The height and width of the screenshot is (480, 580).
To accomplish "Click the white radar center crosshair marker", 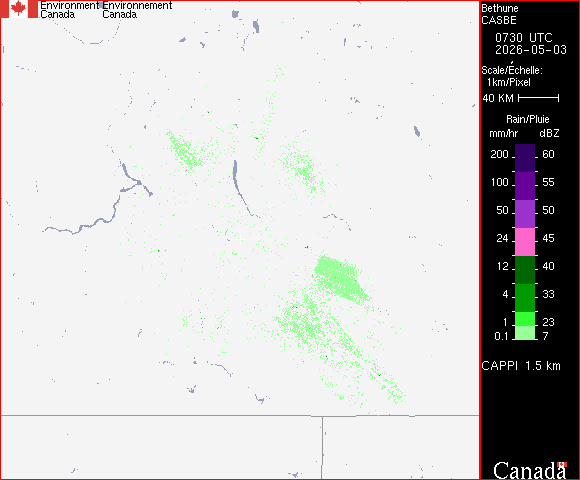I will point(240,239).
